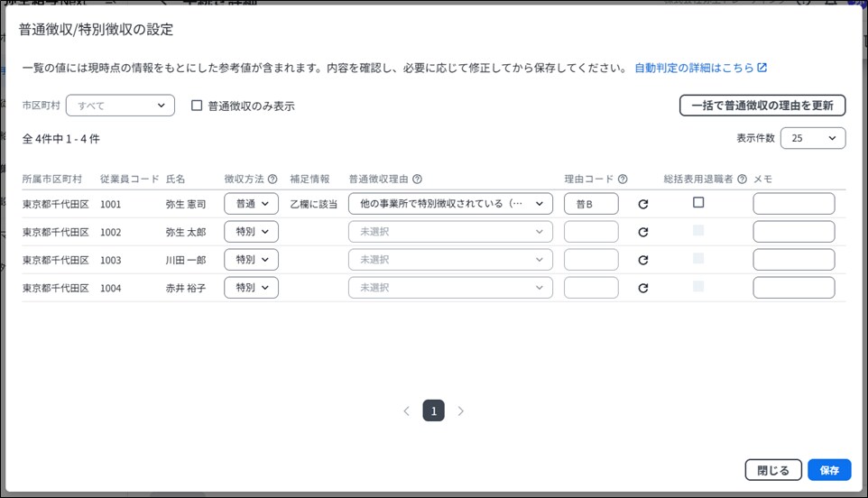The height and width of the screenshot is (498, 868).
Task: Click 一括で普通徴収の理由を更新 button
Action: click(762, 106)
